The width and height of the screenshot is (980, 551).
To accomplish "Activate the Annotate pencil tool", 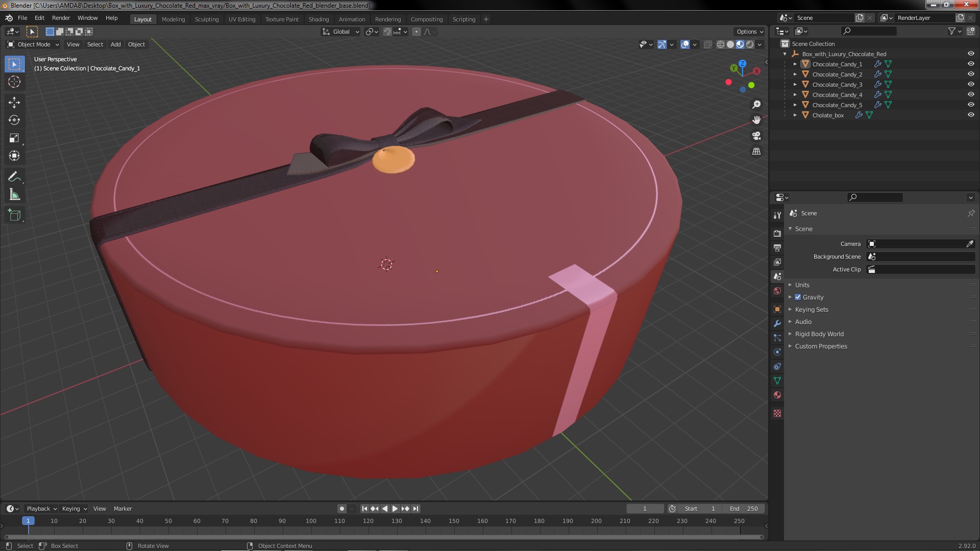I will (14, 177).
